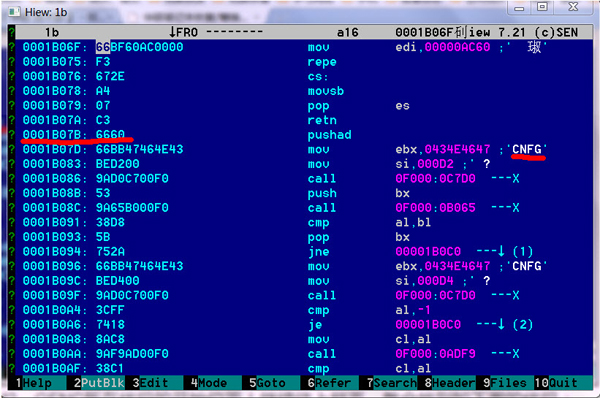Click underlined 'CNFG' comment

[x=527, y=149]
